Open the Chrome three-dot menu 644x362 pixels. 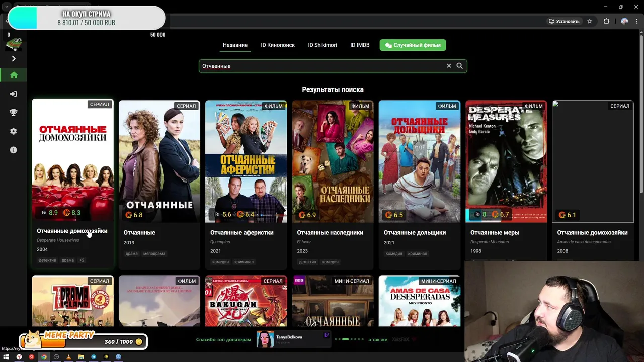pyautogui.click(x=636, y=21)
